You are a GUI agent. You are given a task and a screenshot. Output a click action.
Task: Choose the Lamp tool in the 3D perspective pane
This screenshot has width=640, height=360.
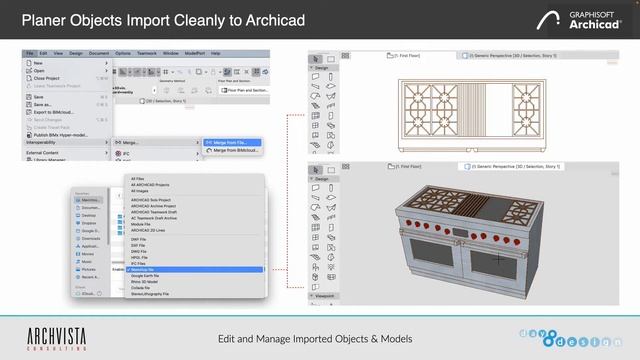coord(331,267)
